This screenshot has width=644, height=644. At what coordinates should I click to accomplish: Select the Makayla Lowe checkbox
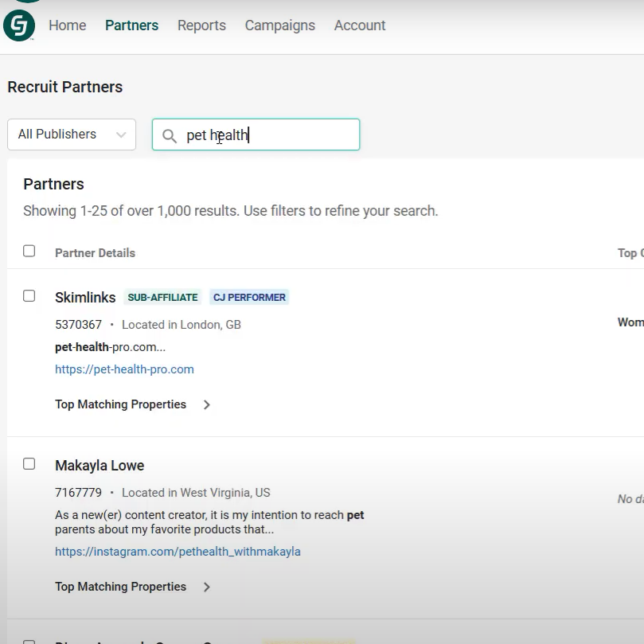[29, 464]
